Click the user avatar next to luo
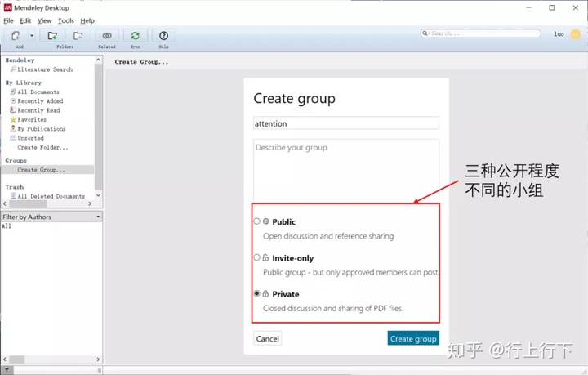 coord(575,34)
